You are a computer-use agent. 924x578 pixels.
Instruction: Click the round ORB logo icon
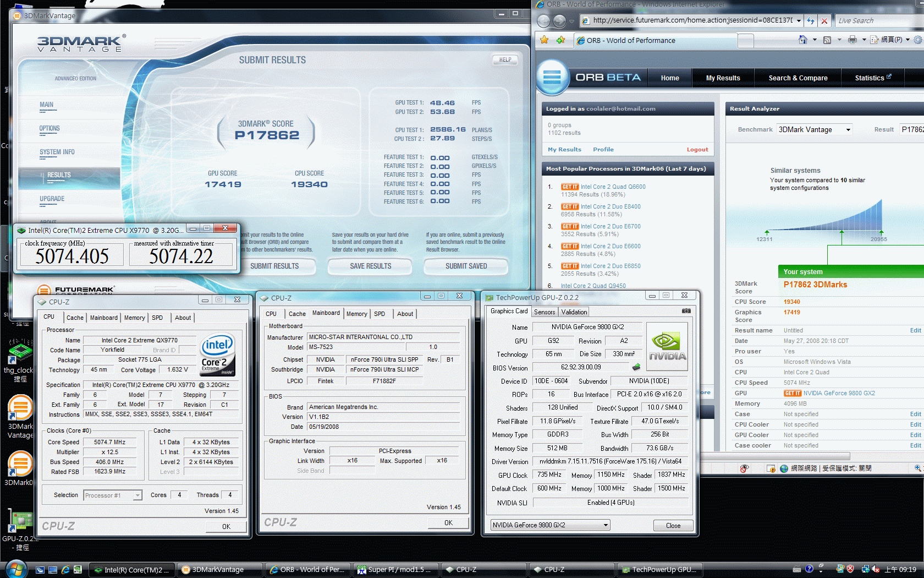tap(552, 77)
